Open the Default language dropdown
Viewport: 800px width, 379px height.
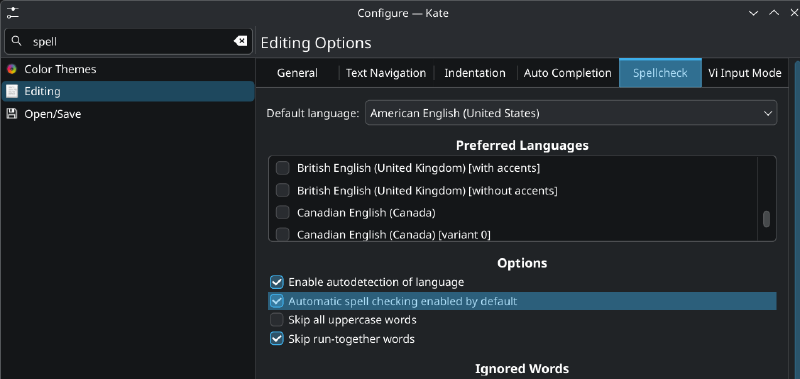point(571,113)
